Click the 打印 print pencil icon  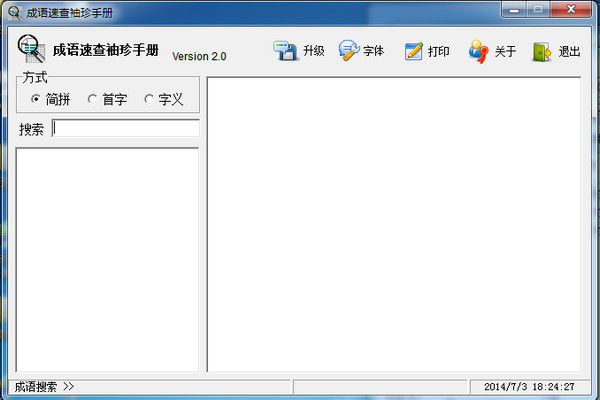pos(414,51)
